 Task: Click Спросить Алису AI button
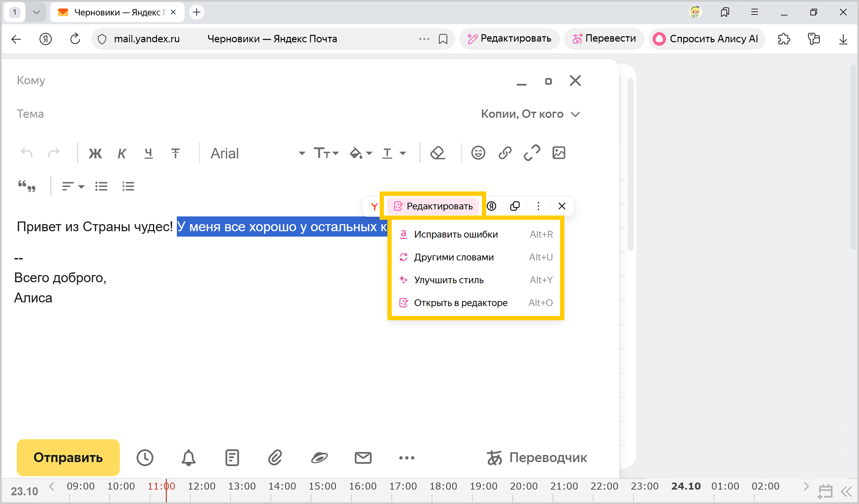[x=706, y=39]
